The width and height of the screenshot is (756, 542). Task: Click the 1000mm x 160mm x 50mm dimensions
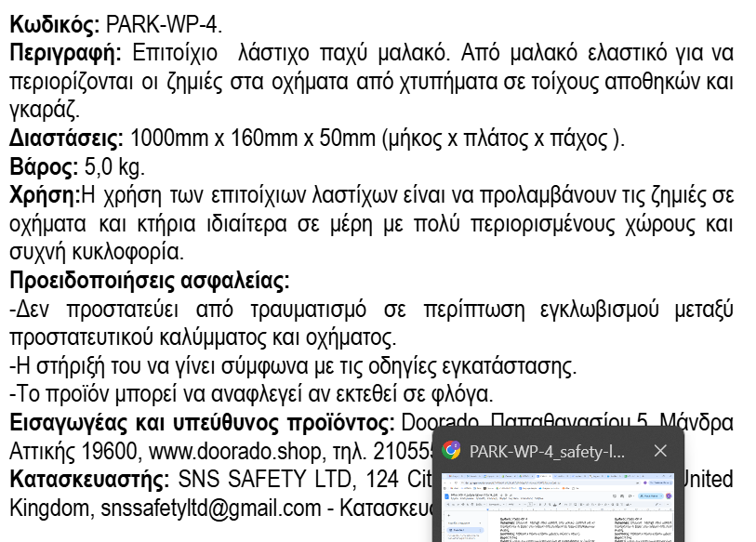[254, 139]
